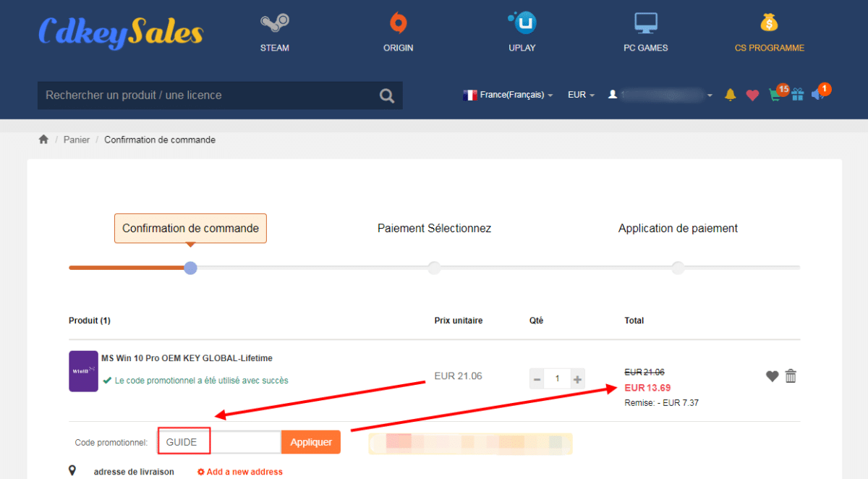Select the STEAM menu label

(274, 48)
